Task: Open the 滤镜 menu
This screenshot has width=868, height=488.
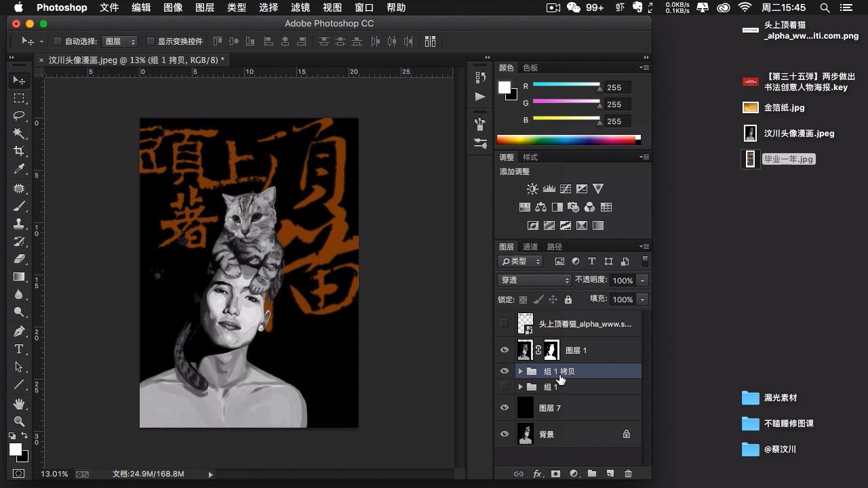Action: [x=300, y=7]
